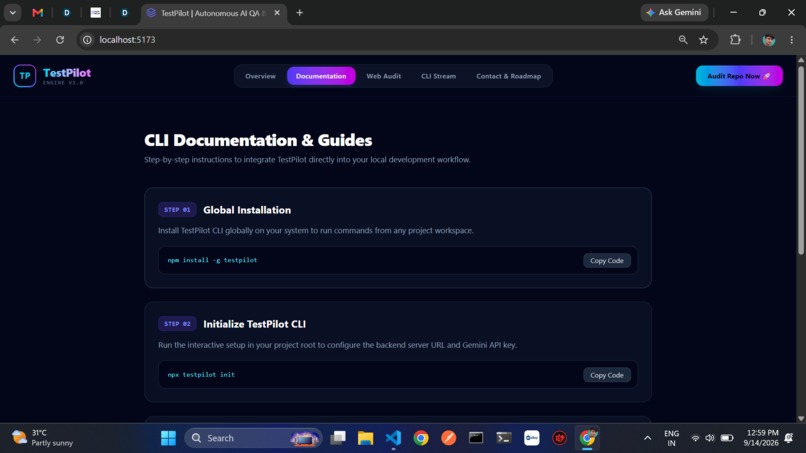This screenshot has height=453, width=806.
Task: Open Task View on the taskbar
Action: 338,438
